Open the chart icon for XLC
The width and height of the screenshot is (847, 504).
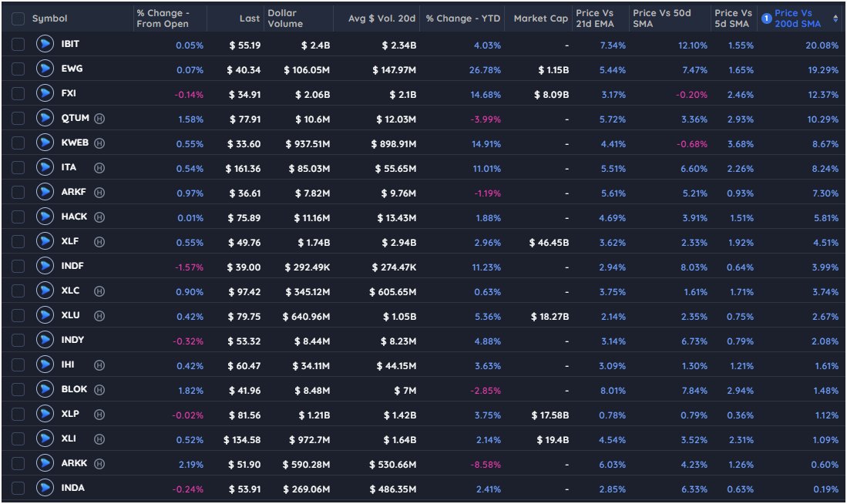[x=45, y=291]
